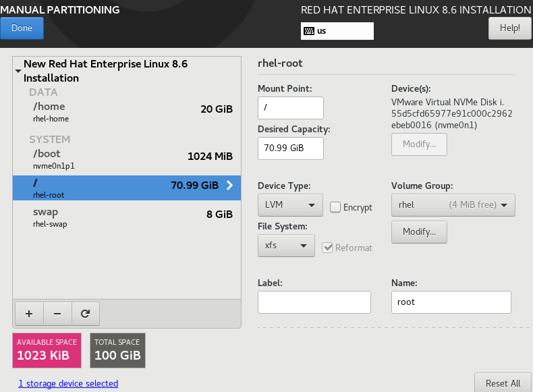The width and height of the screenshot is (533, 392).
Task: Collapse the New Red Hat Enterprise Linux 8.6 Installation tree
Action: 18,71
